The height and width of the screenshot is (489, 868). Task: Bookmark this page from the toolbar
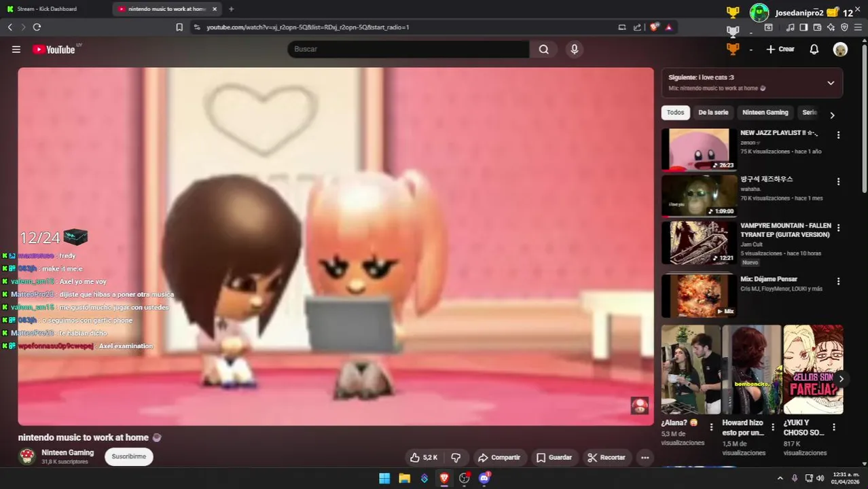pos(179,27)
